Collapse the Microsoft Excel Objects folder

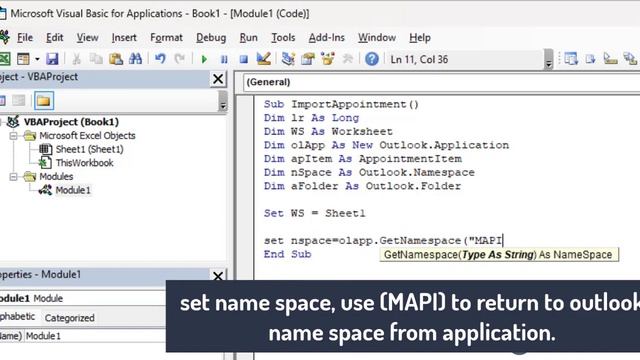[13, 136]
